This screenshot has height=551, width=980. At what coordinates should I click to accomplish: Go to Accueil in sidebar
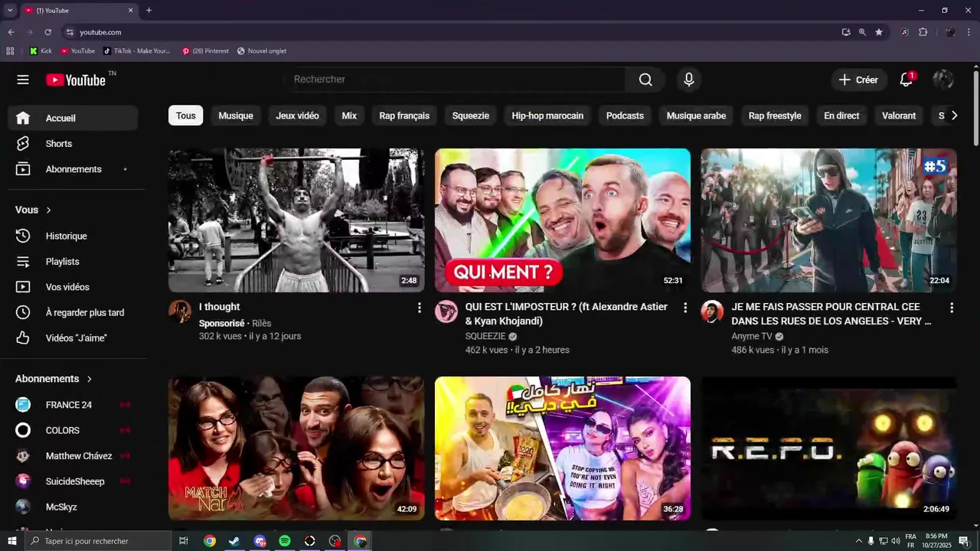tap(73, 118)
